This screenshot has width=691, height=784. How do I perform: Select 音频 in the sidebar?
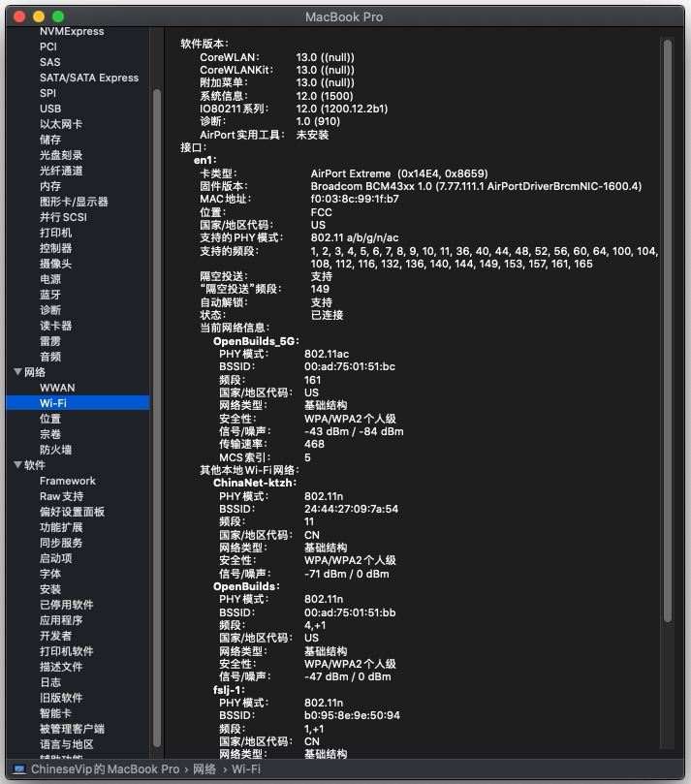click(x=50, y=357)
